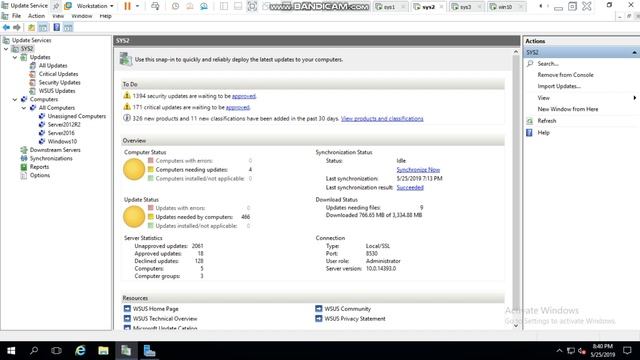Click the Search magnifier icon in Actions
Image resolution: width=640 pixels, height=360 pixels.
coord(530,64)
